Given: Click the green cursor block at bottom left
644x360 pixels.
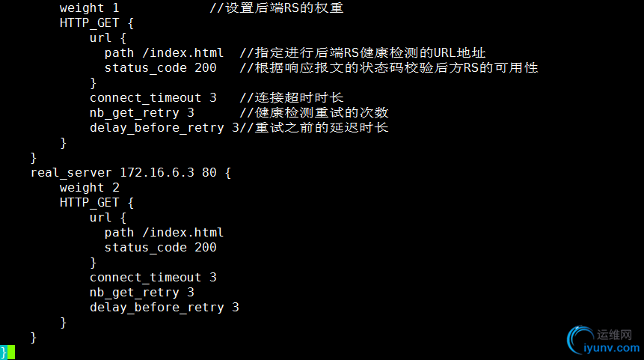Looking at the screenshot, I should 11,353.
